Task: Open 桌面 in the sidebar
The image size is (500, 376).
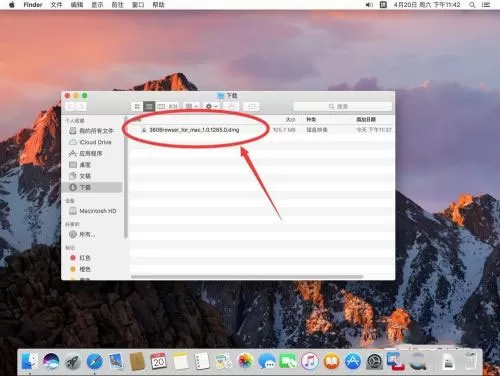Action: 92,165
